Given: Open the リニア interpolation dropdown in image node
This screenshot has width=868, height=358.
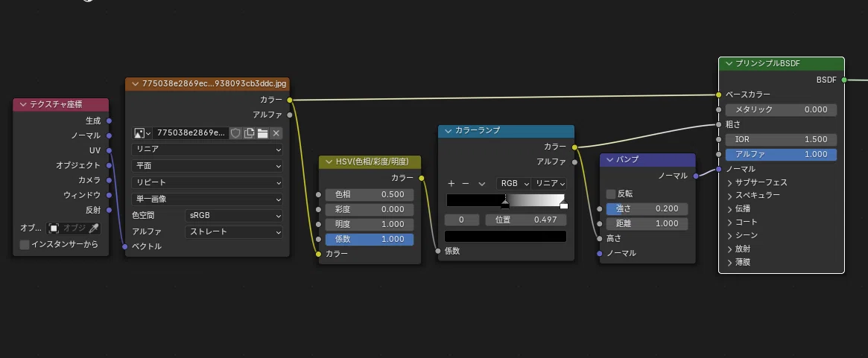Looking at the screenshot, I should pyautogui.click(x=207, y=150).
